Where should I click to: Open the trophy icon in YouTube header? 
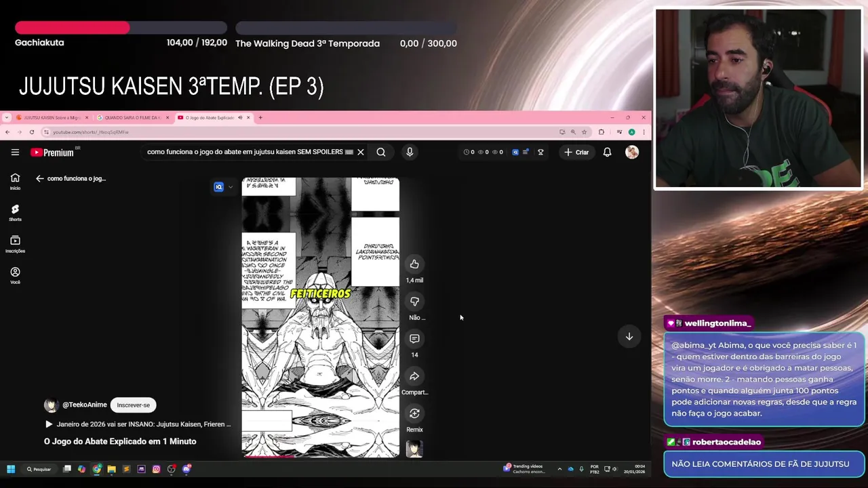tap(540, 152)
